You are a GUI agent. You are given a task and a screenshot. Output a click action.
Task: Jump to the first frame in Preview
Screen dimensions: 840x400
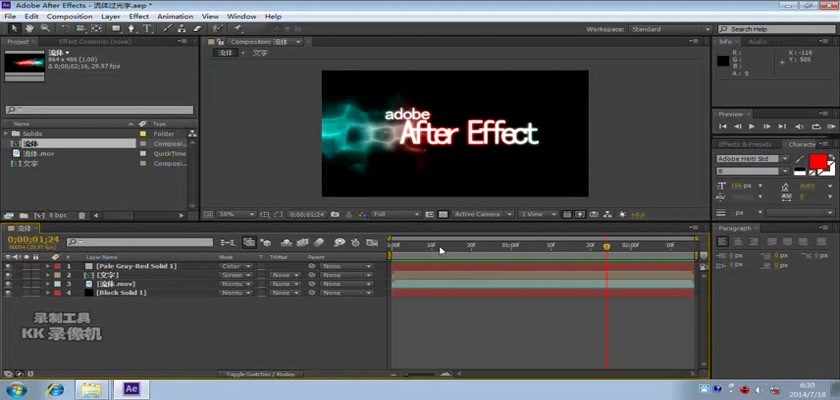pyautogui.click(x=723, y=126)
